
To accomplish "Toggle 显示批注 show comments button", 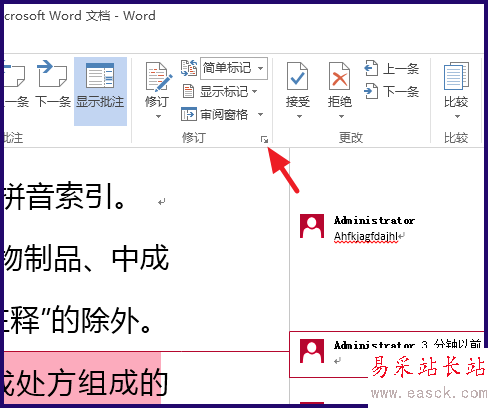I will (x=100, y=91).
